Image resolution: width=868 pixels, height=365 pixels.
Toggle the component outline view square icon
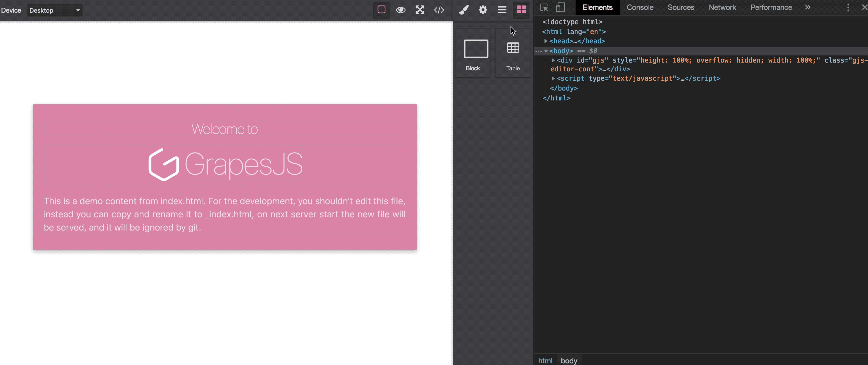click(x=381, y=10)
